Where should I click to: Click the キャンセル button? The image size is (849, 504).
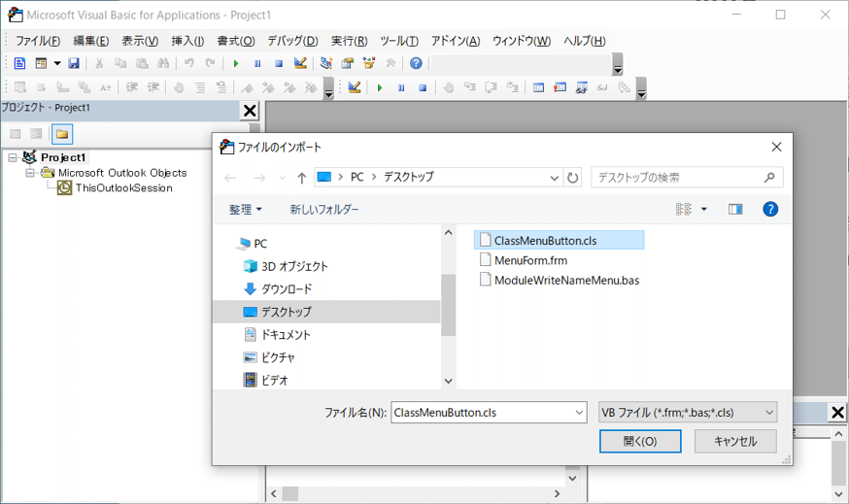(x=735, y=441)
